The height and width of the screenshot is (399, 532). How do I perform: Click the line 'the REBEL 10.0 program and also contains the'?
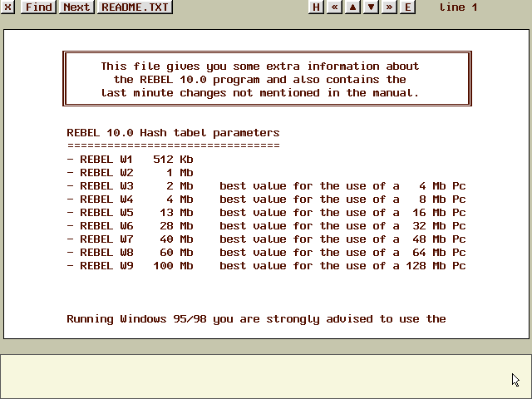(260, 80)
